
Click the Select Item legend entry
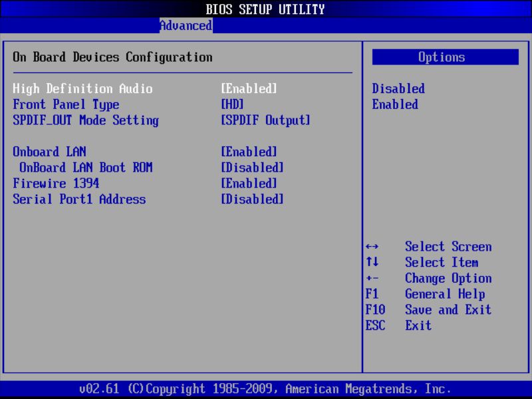click(440, 263)
